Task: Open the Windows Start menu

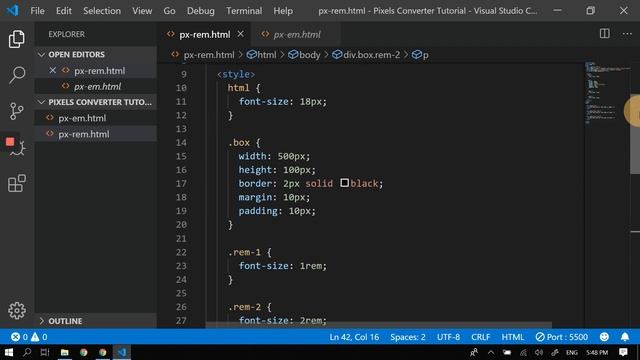Action: (x=9, y=352)
